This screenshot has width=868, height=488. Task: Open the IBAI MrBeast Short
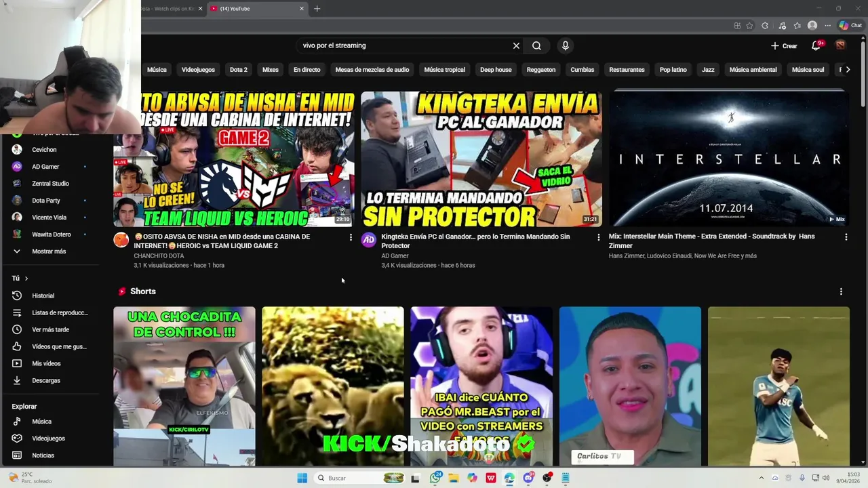coord(481,386)
